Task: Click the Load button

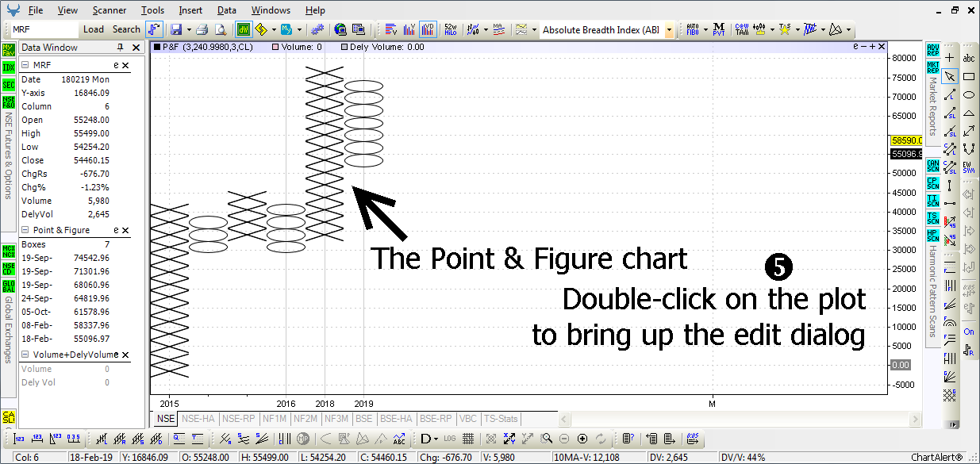Action: 94,29
